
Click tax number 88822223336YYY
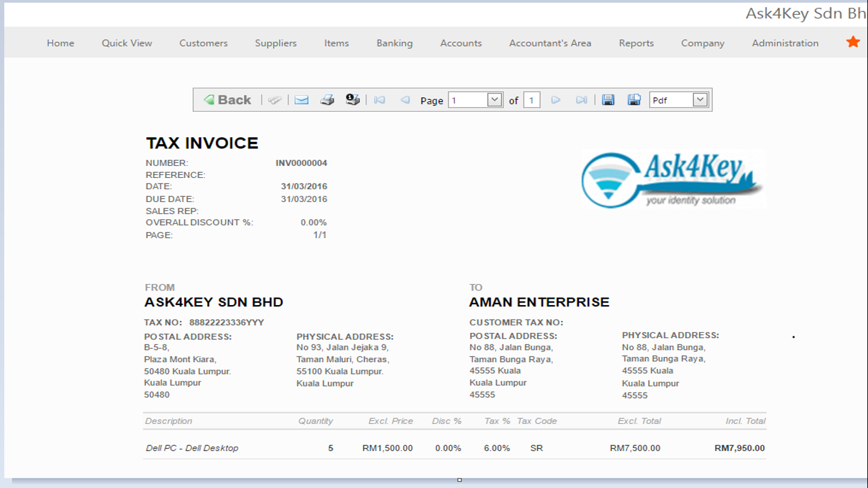[226, 322]
